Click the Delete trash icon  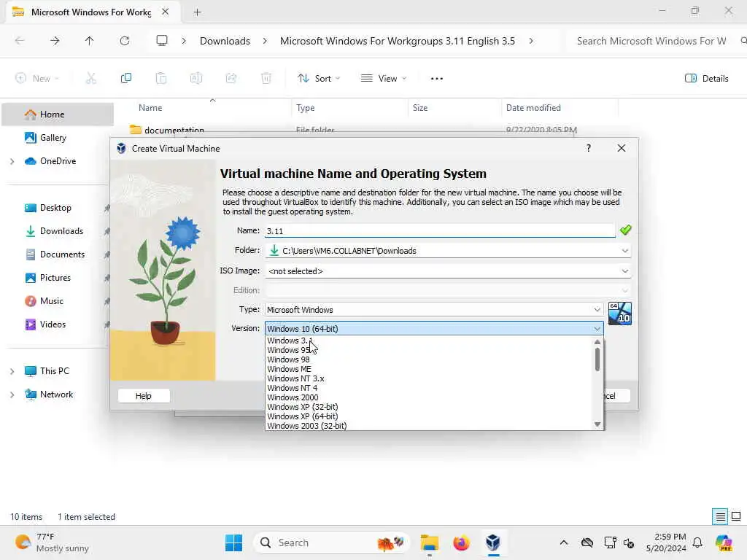tap(266, 78)
